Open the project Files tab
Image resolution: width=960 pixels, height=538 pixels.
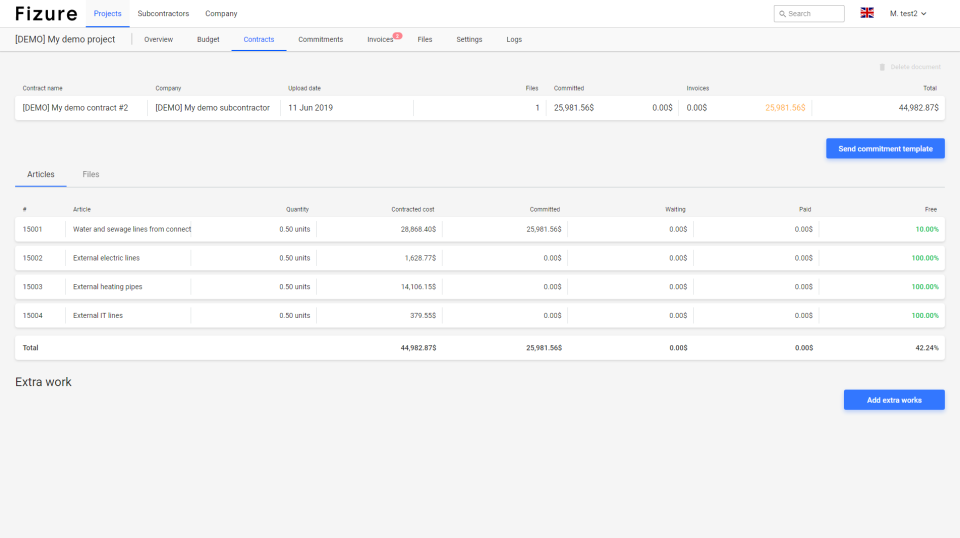[425, 39]
